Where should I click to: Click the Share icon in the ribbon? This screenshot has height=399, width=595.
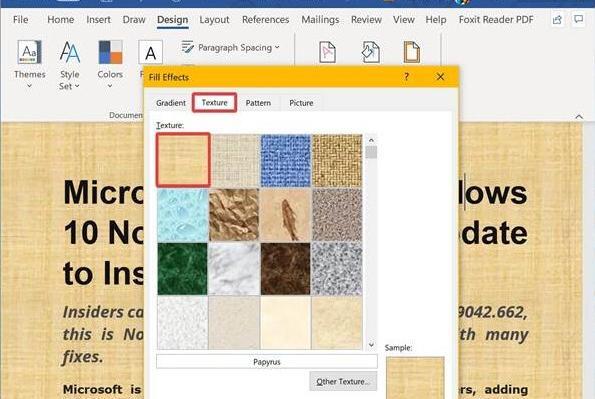click(x=557, y=20)
